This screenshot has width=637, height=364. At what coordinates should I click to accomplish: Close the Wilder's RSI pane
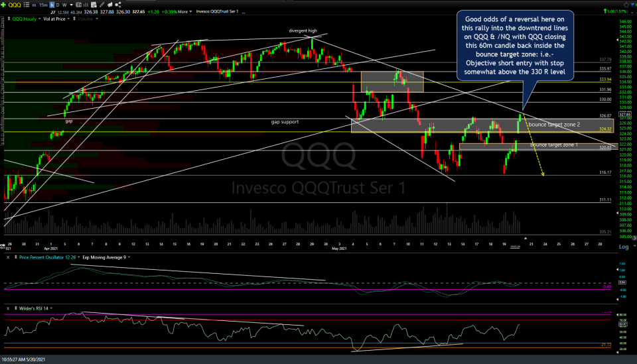[x=8, y=308]
